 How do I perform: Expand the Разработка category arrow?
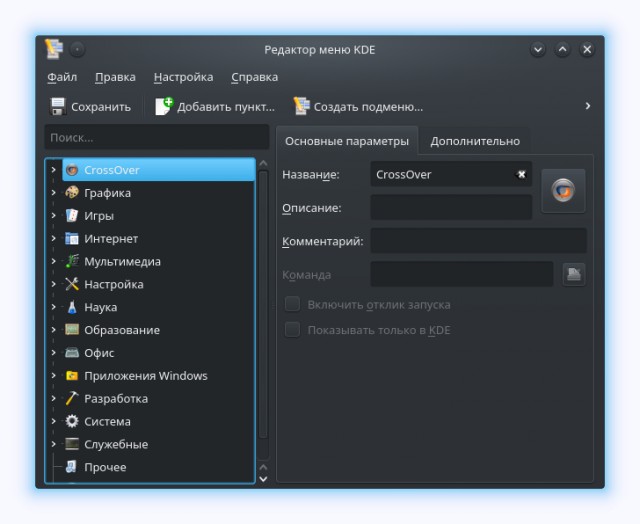(x=53, y=398)
